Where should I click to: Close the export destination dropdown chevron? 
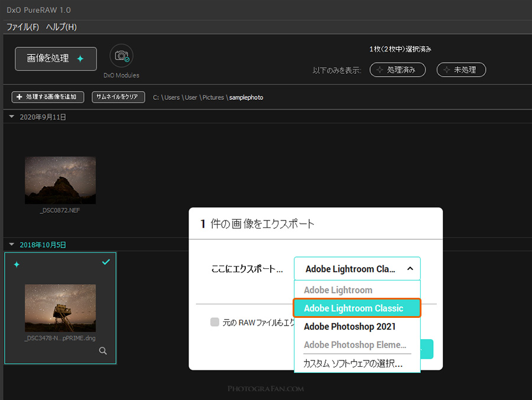point(410,269)
